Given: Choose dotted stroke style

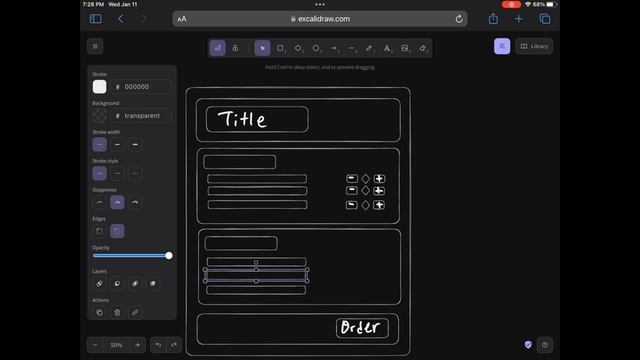Looking at the screenshot, I should point(135,173).
